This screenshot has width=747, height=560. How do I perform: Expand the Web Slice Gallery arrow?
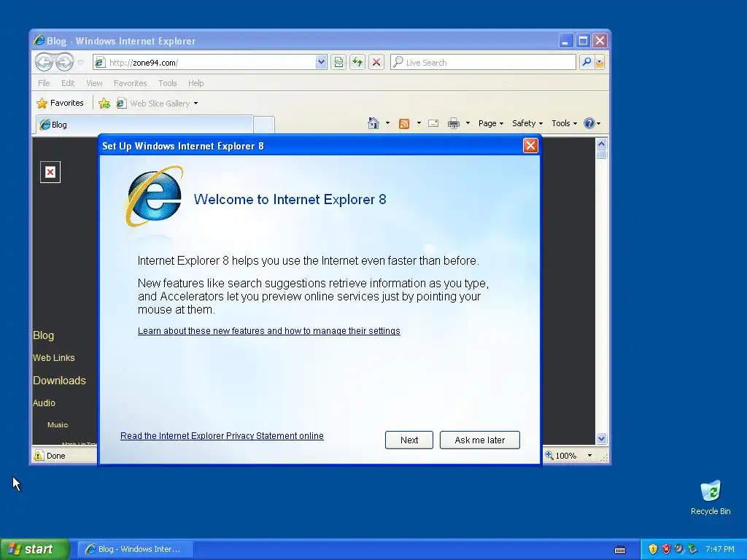click(x=196, y=104)
